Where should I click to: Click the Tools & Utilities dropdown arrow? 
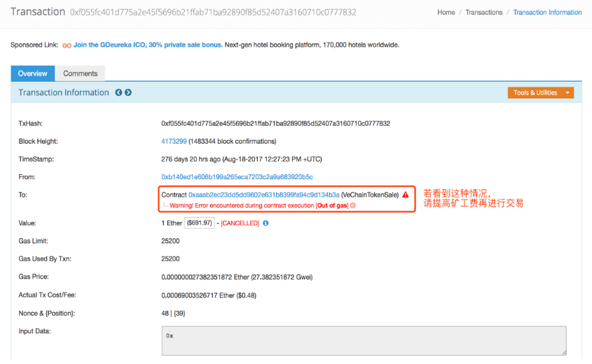(567, 92)
